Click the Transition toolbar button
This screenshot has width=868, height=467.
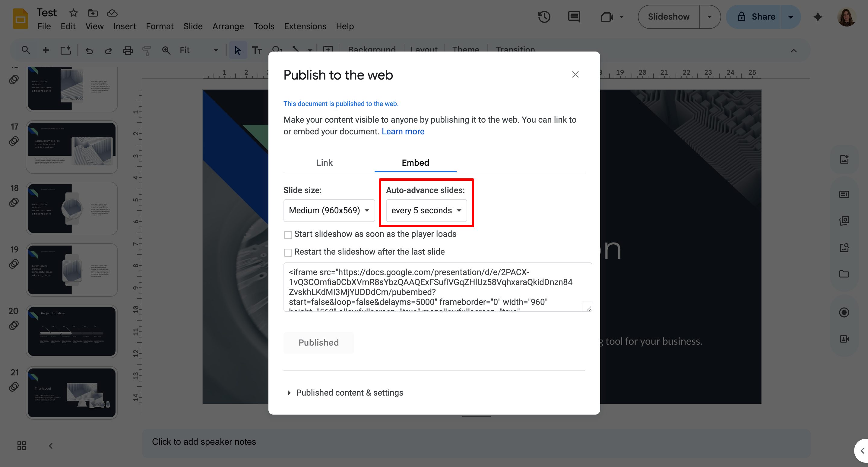(x=515, y=49)
